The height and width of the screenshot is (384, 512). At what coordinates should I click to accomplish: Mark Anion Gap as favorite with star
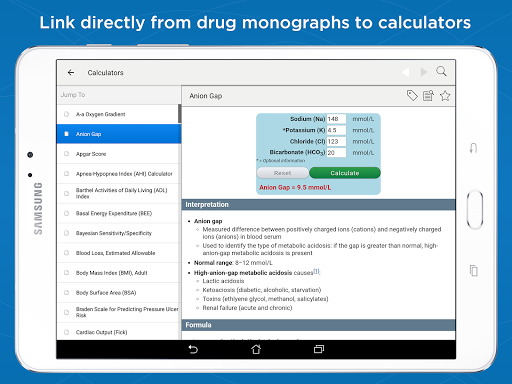445,96
